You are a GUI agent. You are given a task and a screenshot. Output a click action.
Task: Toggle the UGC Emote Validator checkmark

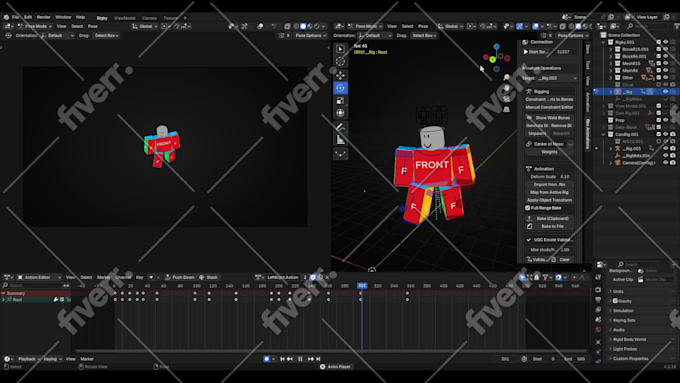(x=529, y=240)
